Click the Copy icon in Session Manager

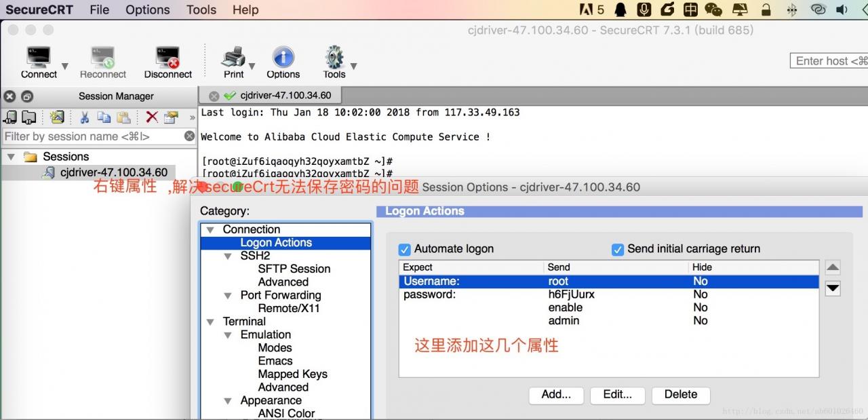pyautogui.click(x=104, y=117)
